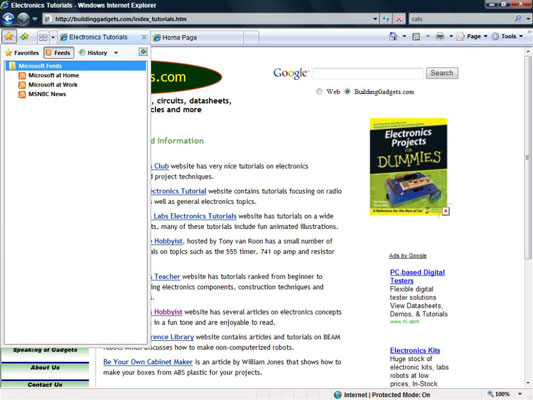
Task: Click the Print icon in command bar
Action: tap(440, 36)
